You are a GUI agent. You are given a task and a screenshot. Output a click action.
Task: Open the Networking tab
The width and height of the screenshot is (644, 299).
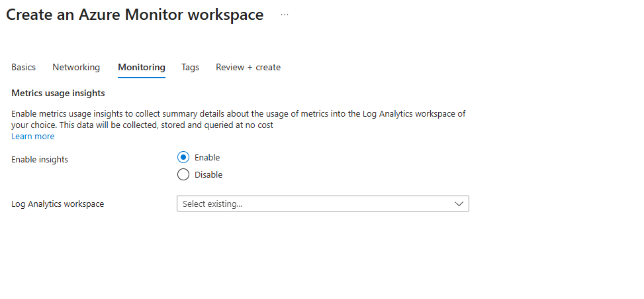[x=76, y=67]
